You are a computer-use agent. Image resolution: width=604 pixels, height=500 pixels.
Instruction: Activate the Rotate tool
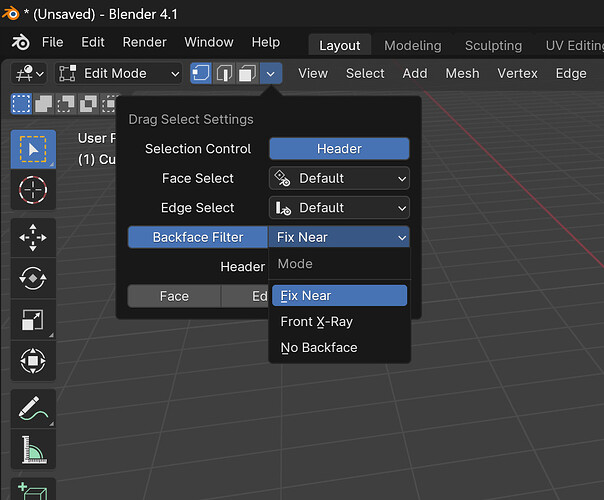(33, 278)
